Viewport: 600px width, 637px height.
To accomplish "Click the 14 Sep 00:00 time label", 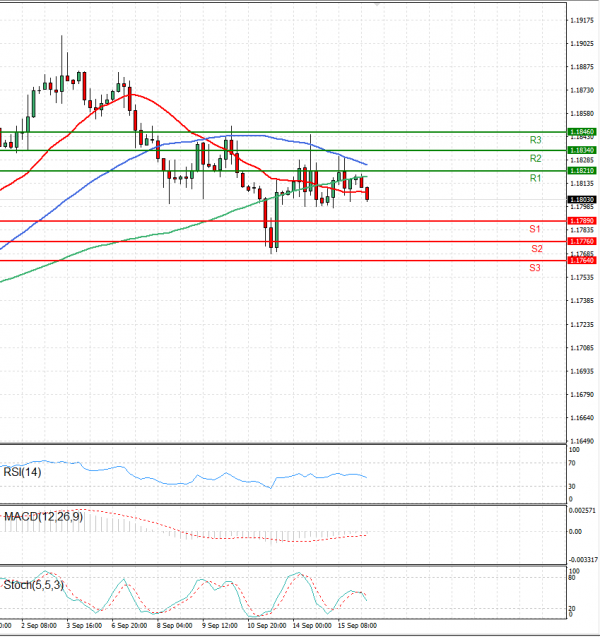I will [x=312, y=626].
